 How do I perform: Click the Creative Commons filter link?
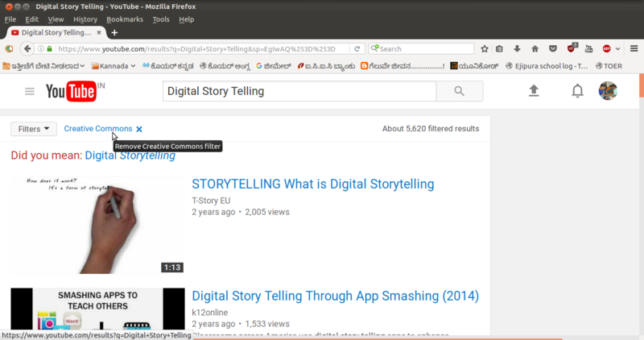pos(98,129)
